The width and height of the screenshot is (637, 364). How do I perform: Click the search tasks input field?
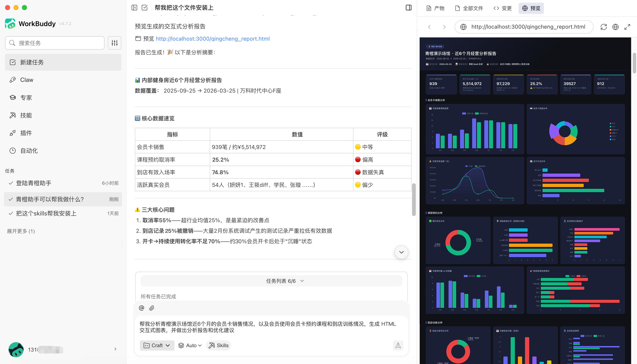pos(55,43)
